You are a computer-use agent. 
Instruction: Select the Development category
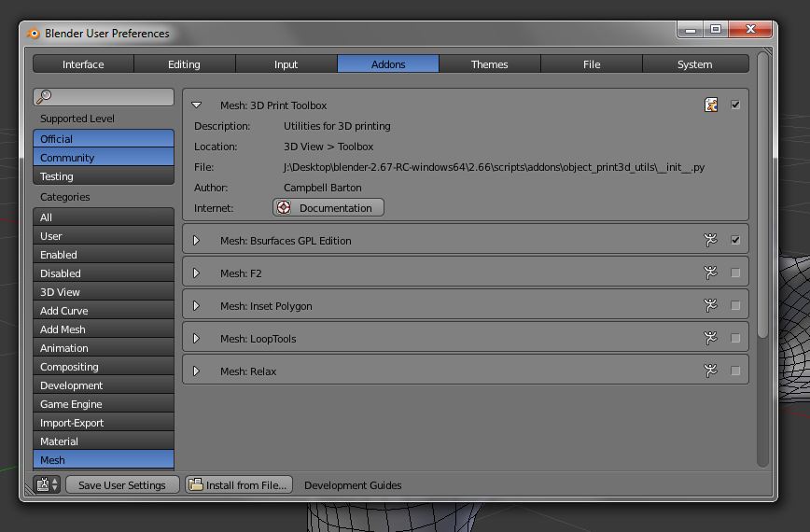point(104,385)
